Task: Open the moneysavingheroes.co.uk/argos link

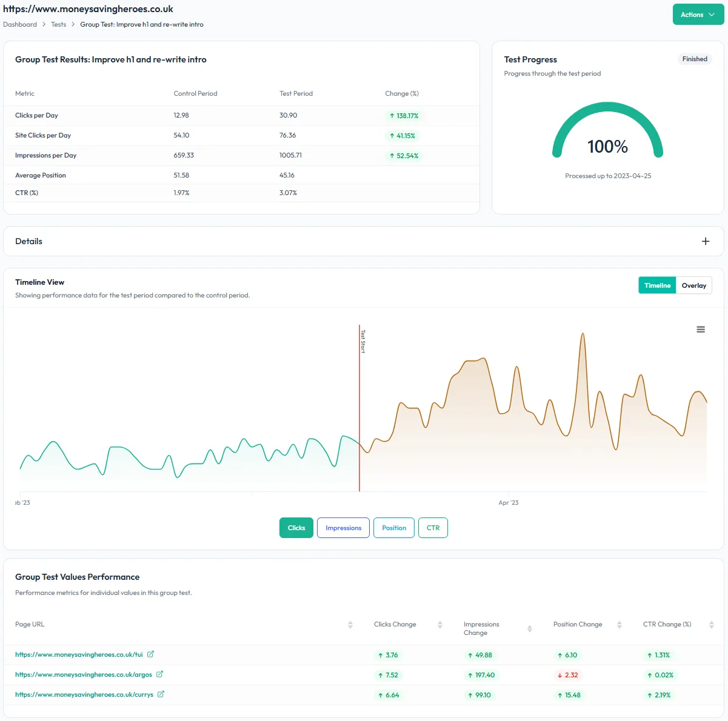Action: 83,674
